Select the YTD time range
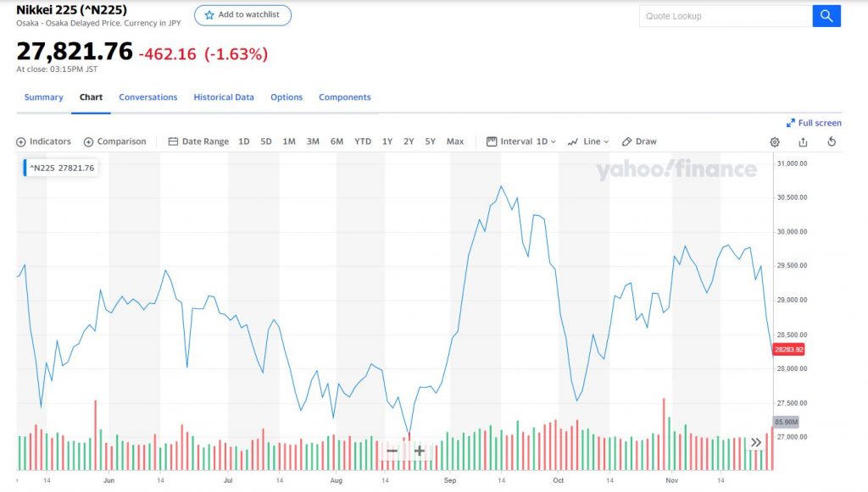 (x=363, y=141)
